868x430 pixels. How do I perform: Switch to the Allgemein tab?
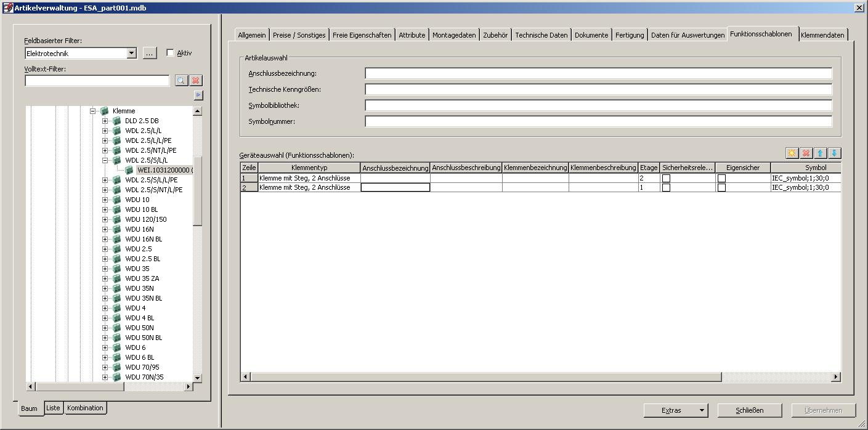click(x=252, y=35)
